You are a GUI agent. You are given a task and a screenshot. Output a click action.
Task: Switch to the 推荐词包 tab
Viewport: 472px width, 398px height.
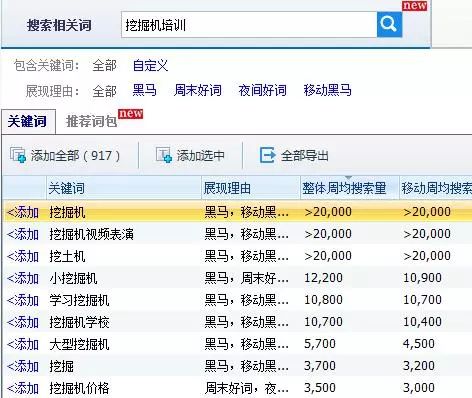pyautogui.click(x=92, y=121)
